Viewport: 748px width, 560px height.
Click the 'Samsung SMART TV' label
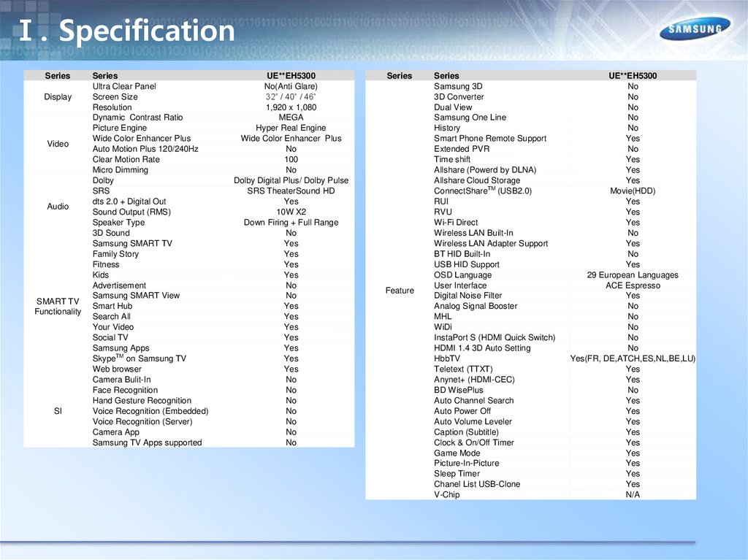132,243
